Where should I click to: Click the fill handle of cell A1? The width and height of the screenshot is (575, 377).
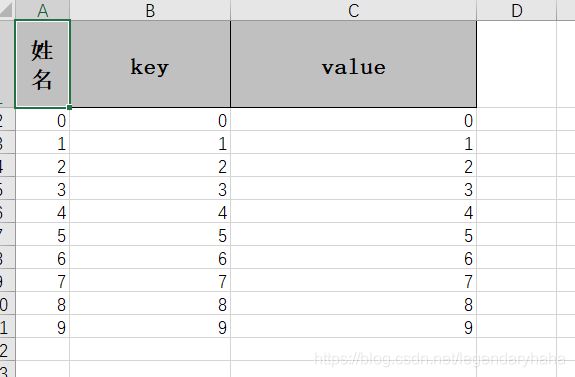pos(69,107)
